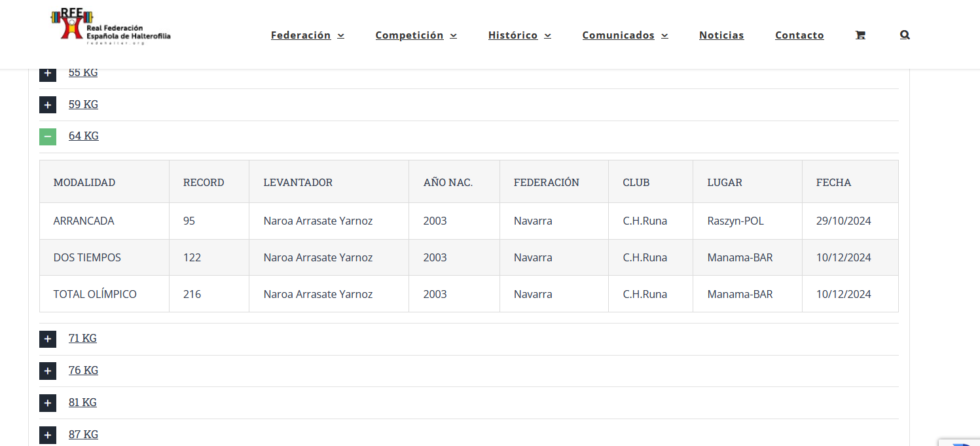The width and height of the screenshot is (980, 446).
Task: Open the search magnifier icon
Action: 905,35
